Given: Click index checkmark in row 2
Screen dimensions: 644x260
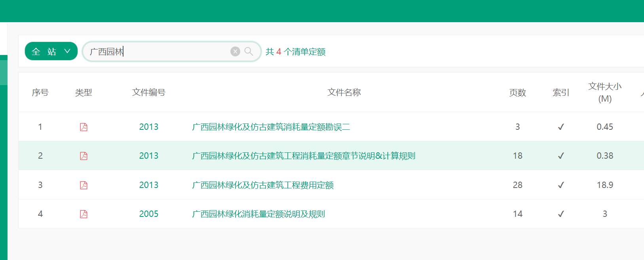Looking at the screenshot, I should tap(561, 156).
